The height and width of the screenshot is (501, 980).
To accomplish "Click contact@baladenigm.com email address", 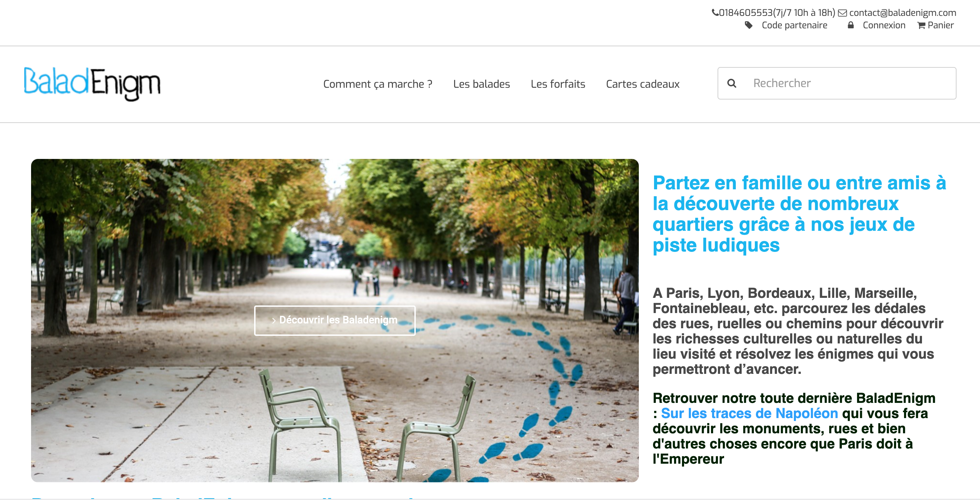I will pos(902,12).
